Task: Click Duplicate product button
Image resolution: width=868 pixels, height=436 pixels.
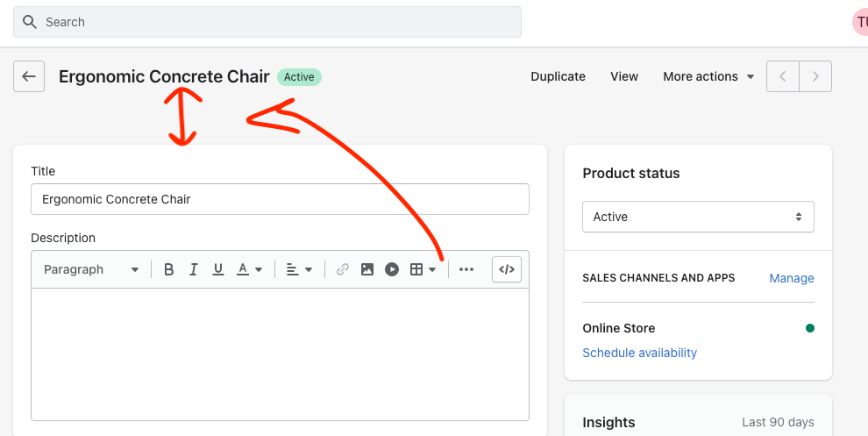Action: pos(558,76)
